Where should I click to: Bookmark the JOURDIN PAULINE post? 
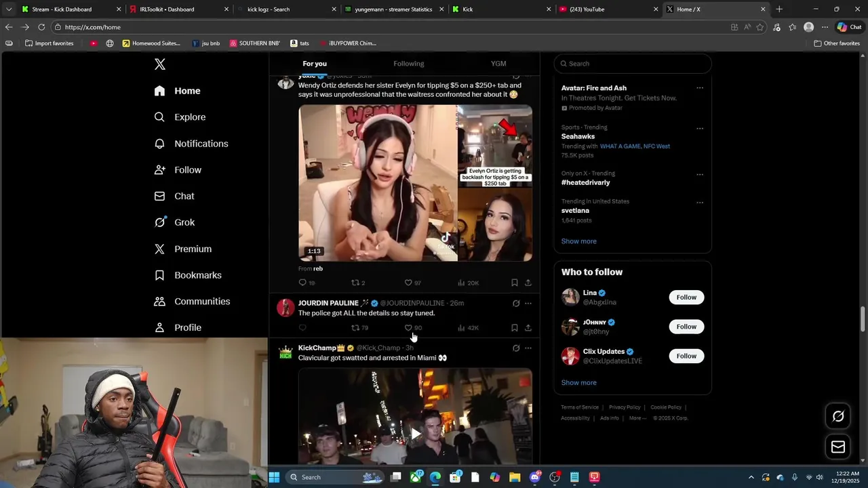tap(515, 328)
